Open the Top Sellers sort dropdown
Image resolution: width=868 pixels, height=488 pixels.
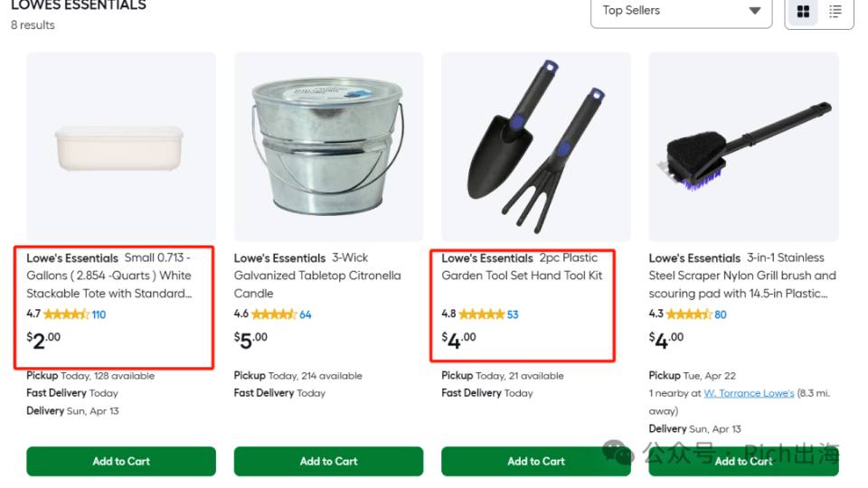[x=682, y=11]
